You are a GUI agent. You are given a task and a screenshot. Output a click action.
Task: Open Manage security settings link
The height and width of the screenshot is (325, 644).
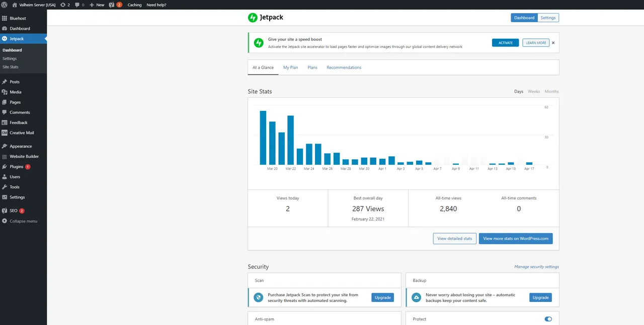(536, 267)
